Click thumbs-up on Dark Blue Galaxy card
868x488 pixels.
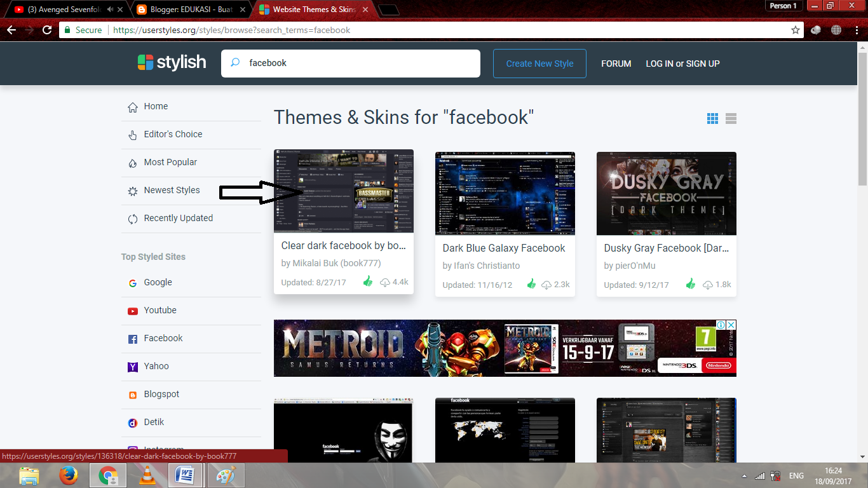(532, 284)
